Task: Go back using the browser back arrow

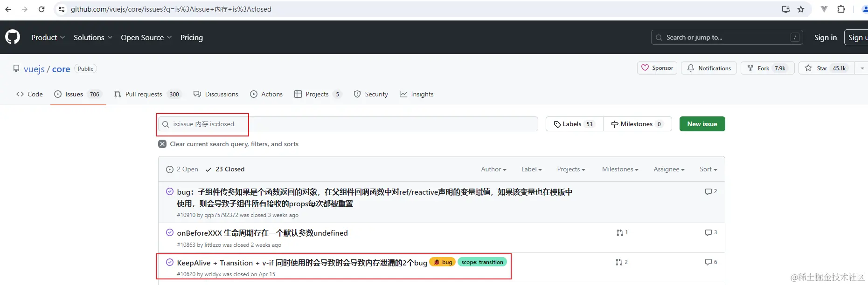Action: (x=8, y=9)
